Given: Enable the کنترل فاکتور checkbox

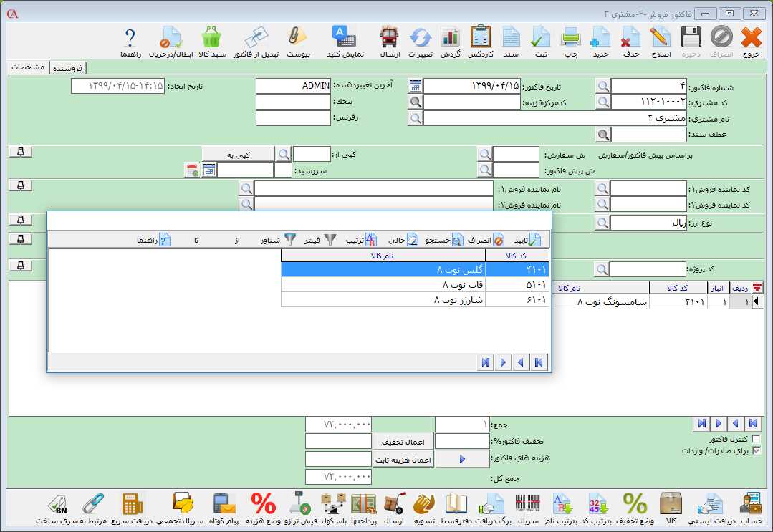Looking at the screenshot, I should [x=757, y=439].
